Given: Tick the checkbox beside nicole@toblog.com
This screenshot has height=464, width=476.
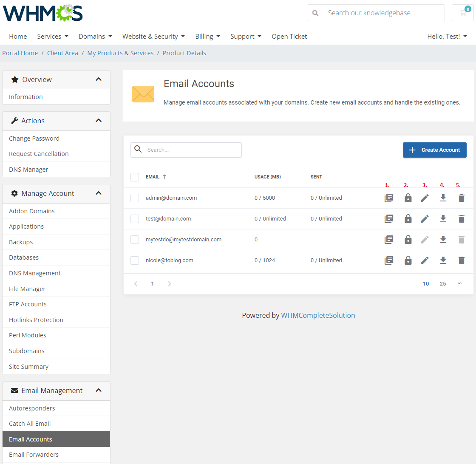Looking at the screenshot, I should (x=135, y=260).
